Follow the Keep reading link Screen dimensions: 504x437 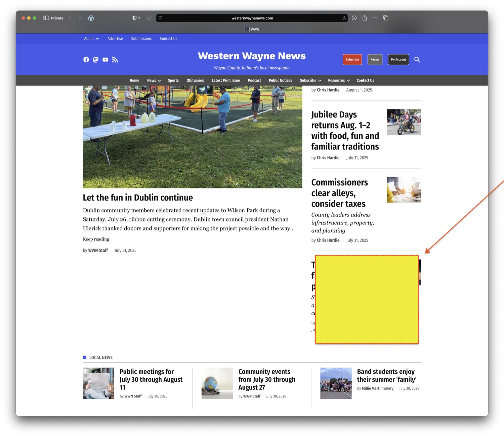(96, 239)
